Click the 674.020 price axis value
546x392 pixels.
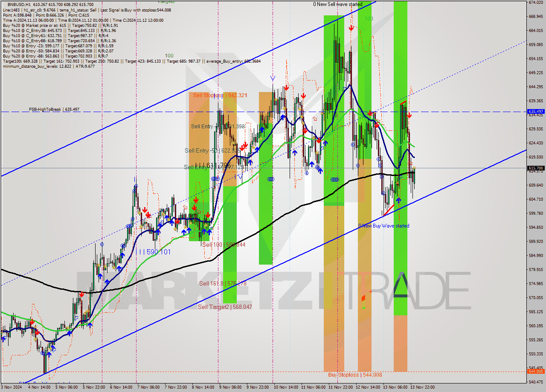536,3
